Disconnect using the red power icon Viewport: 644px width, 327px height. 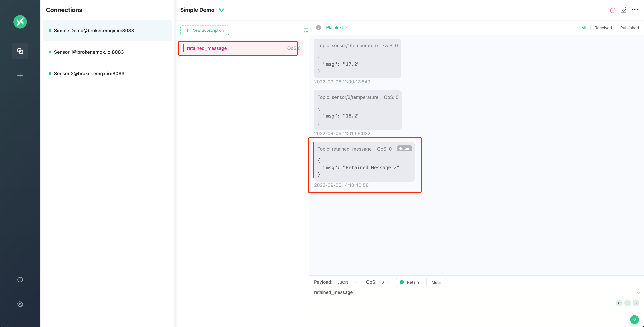coord(612,10)
